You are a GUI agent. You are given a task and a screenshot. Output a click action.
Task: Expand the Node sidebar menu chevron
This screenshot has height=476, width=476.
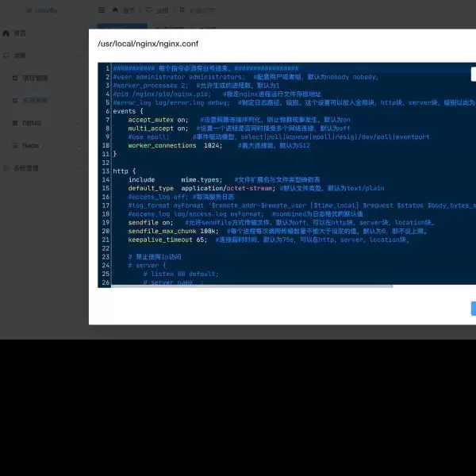pyautogui.click(x=79, y=146)
